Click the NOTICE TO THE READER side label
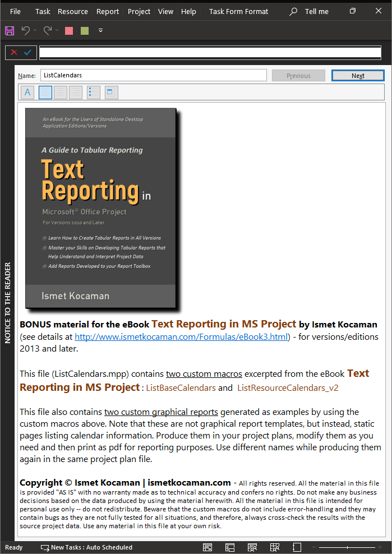 8,303
